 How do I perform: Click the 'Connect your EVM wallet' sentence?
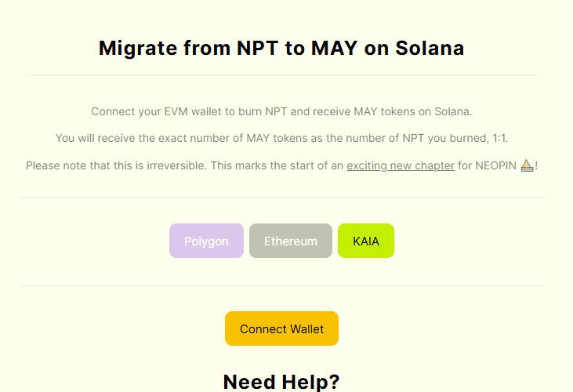click(x=281, y=111)
